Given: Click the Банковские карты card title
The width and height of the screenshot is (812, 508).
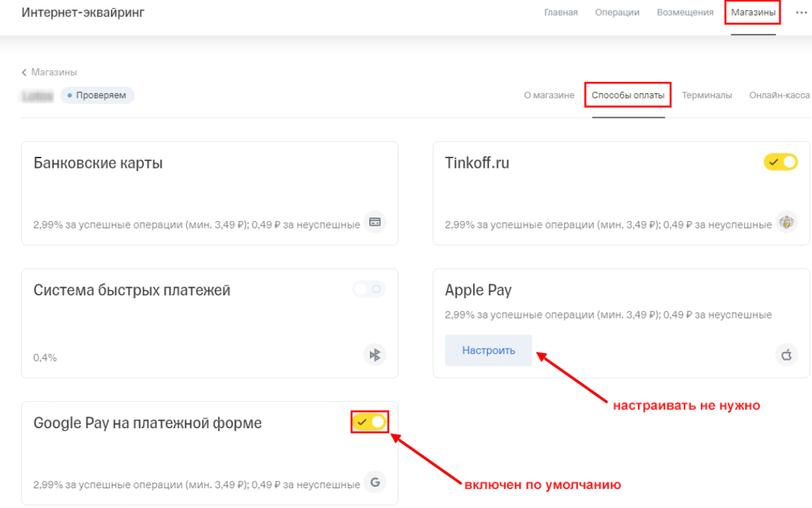Looking at the screenshot, I should pos(98,163).
